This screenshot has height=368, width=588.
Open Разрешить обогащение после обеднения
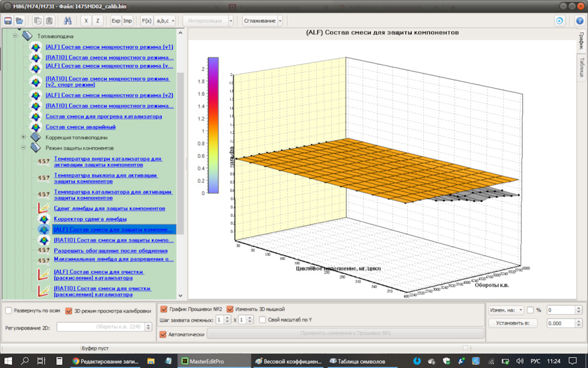(111, 250)
